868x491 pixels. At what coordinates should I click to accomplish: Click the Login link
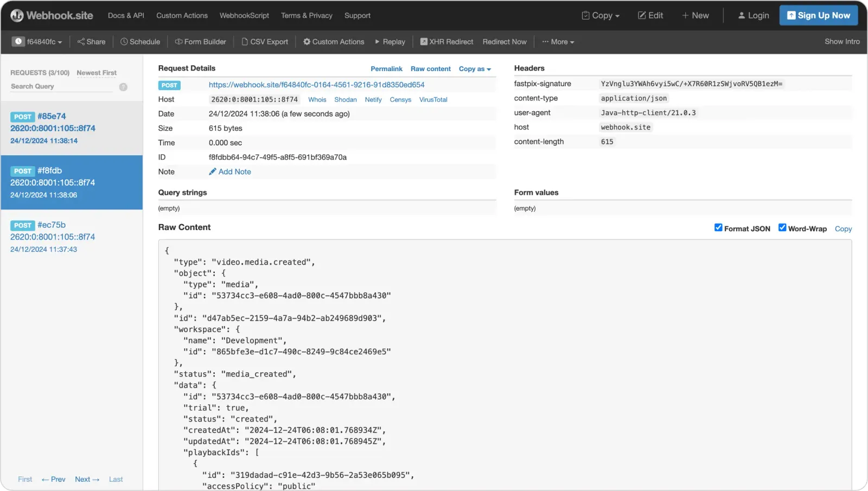click(754, 16)
